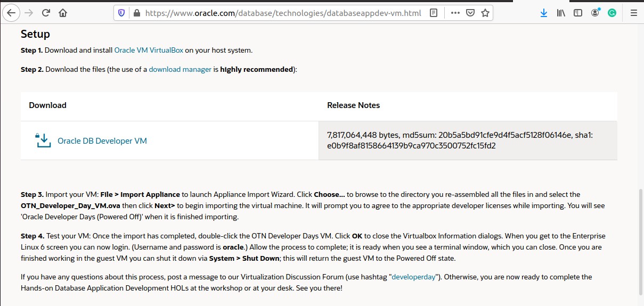Viewport: 644px width, 306px height.
Task: Click the 'Step 4.' label
Action: pos(32,236)
